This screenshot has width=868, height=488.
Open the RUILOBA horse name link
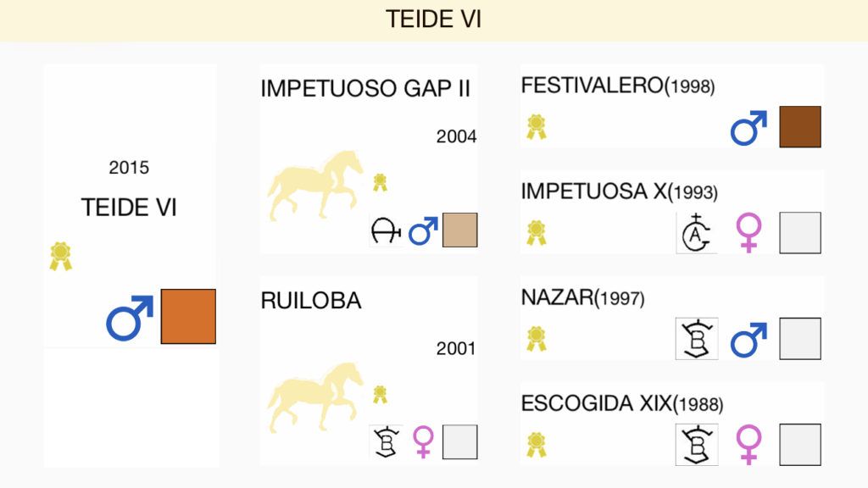pos(311,301)
